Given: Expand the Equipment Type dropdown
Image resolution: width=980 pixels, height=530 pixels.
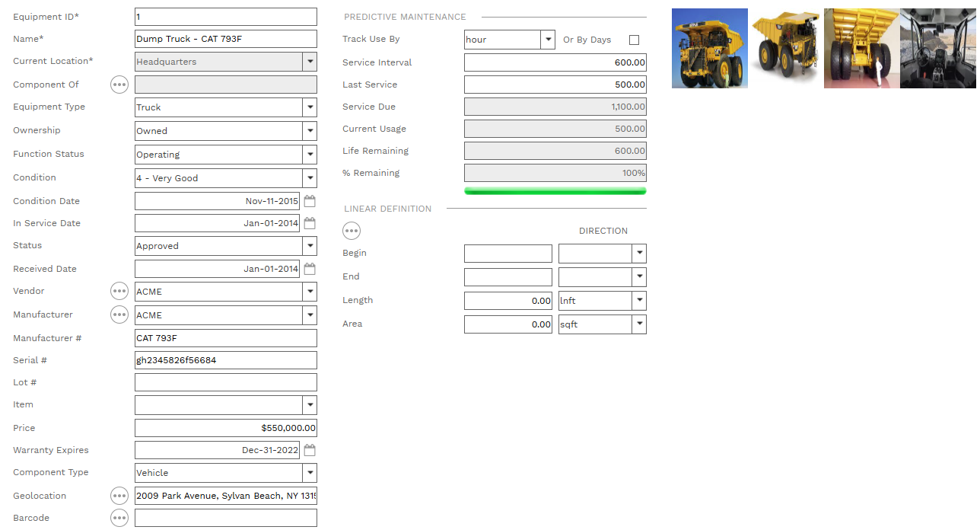Looking at the screenshot, I should pos(310,107).
